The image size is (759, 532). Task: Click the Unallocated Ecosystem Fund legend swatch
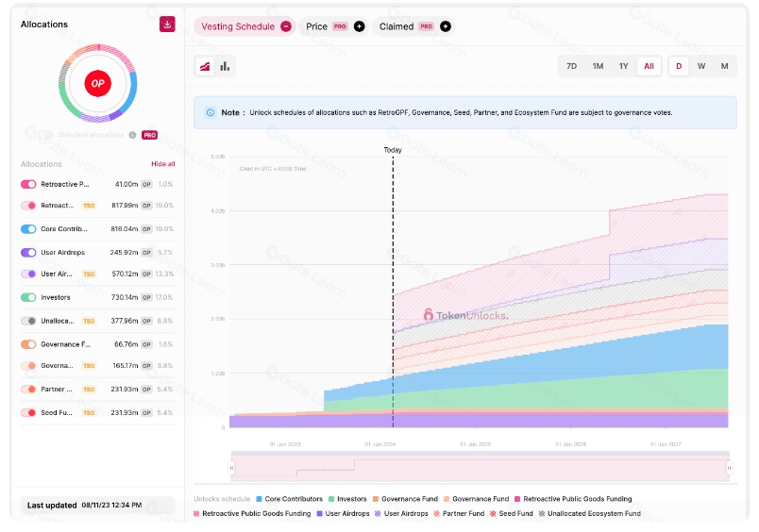click(542, 514)
